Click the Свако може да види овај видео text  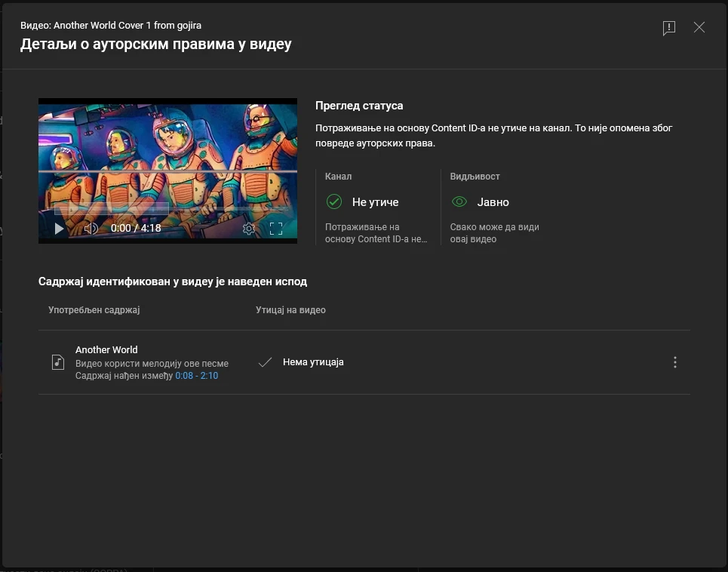click(x=494, y=233)
